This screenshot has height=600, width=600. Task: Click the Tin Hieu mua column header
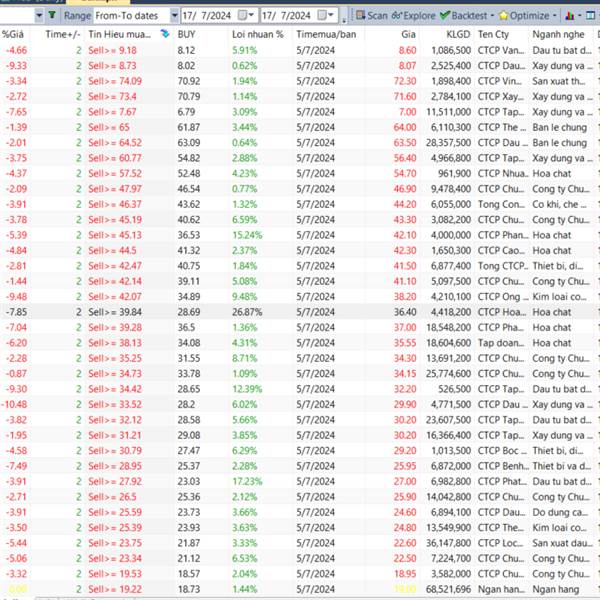click(119, 34)
